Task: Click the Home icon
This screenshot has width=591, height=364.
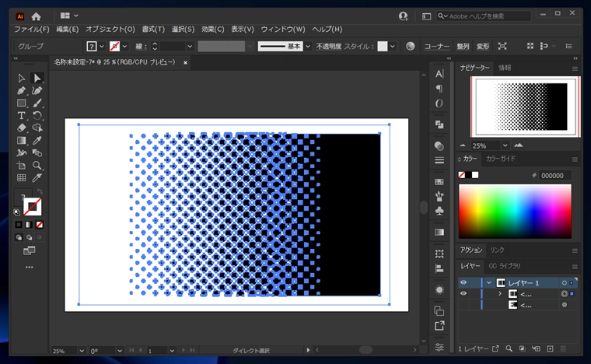Action: pyautogui.click(x=37, y=16)
